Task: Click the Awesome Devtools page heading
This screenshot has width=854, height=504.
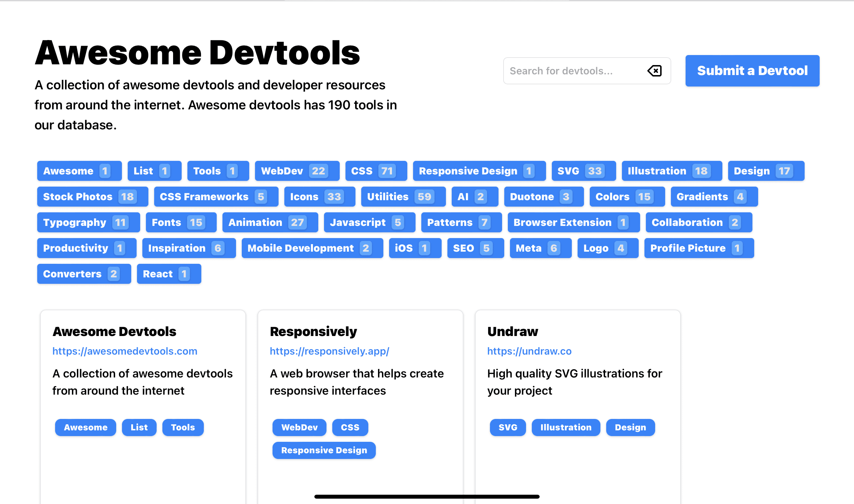Action: click(x=197, y=53)
